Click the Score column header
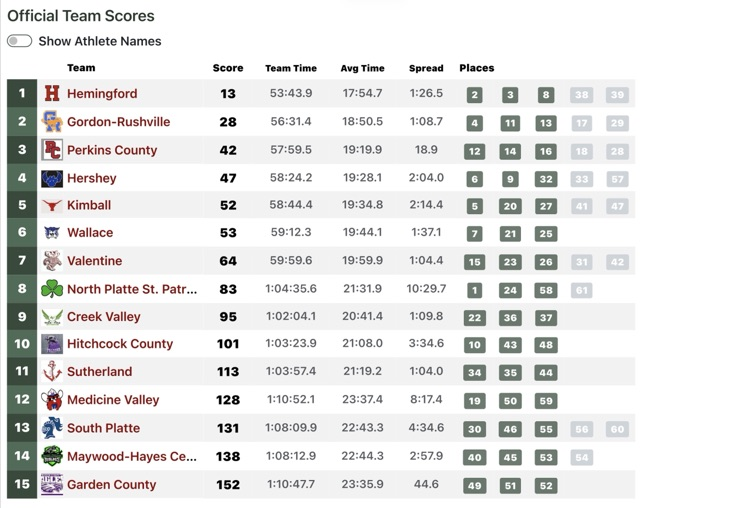 pyautogui.click(x=228, y=68)
